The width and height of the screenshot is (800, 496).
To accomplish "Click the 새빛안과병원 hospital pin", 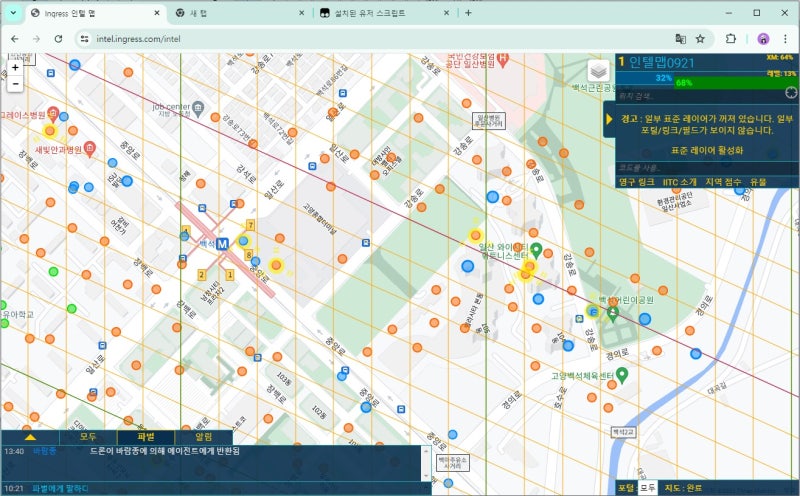I will coord(90,148).
